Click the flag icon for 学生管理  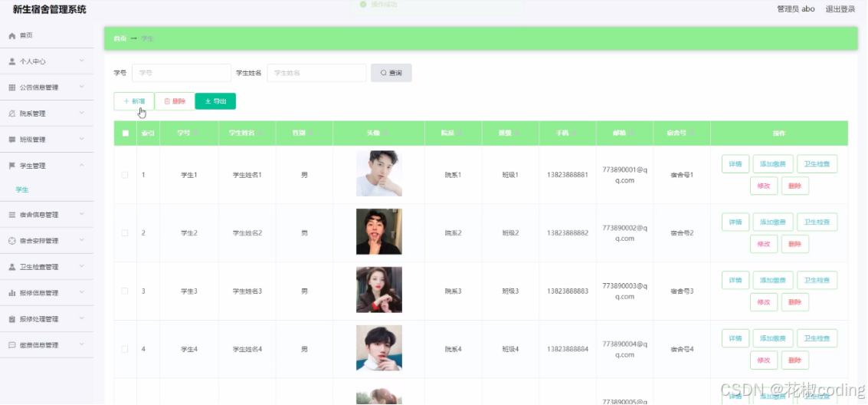coord(12,166)
